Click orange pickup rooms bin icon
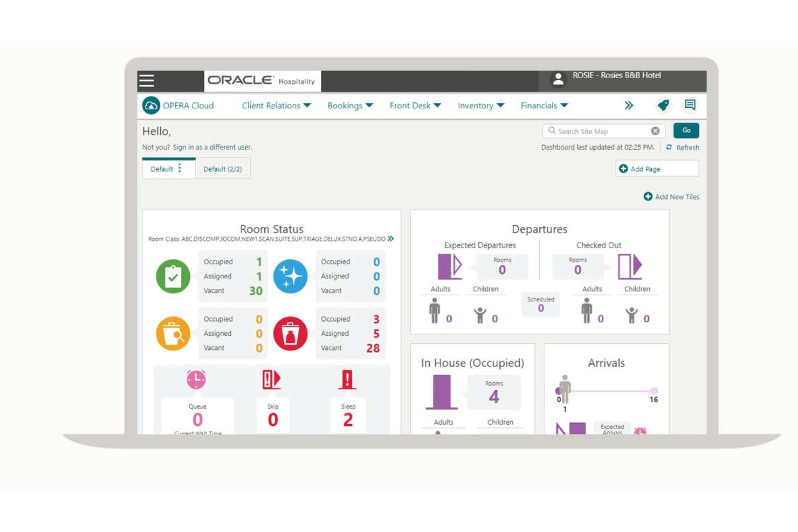Image resolution: width=798 pixels, height=532 pixels. point(173,334)
